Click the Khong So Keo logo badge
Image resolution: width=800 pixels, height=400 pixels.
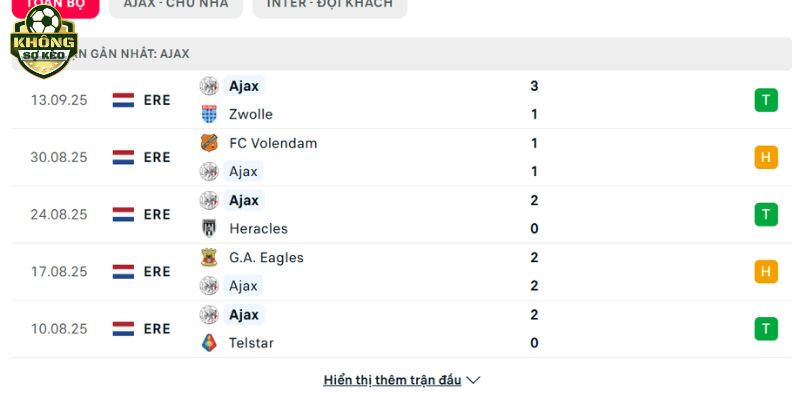pyautogui.click(x=44, y=41)
